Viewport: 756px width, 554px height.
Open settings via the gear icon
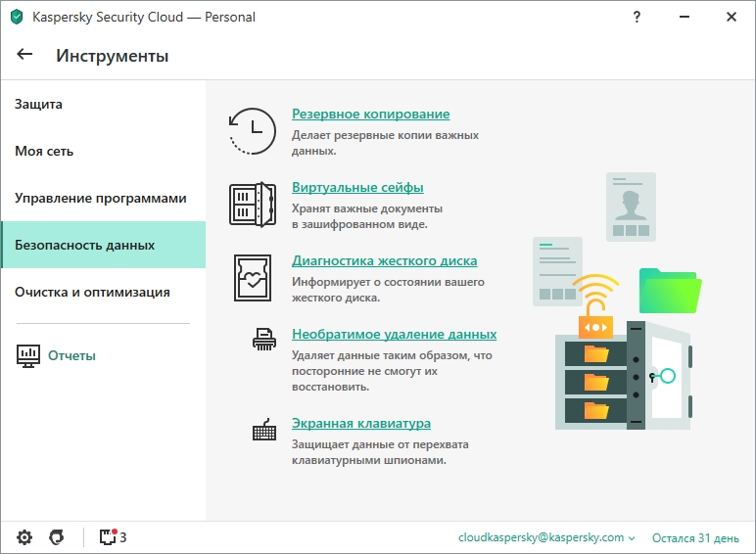[24, 537]
